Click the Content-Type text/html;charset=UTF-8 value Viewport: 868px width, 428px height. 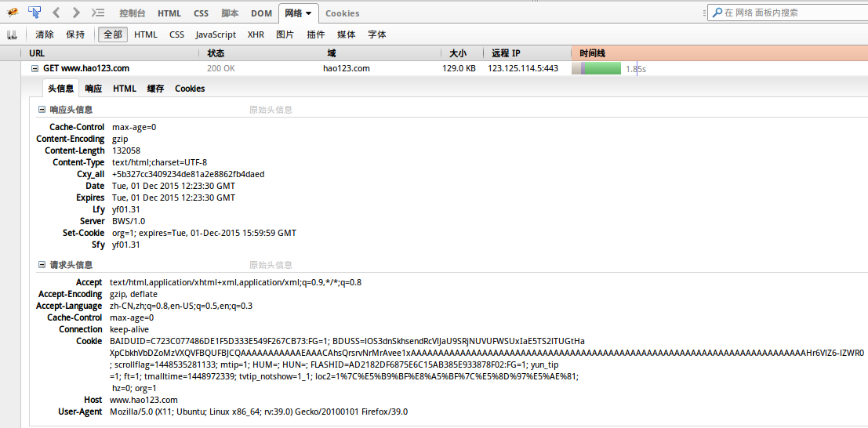click(x=159, y=162)
